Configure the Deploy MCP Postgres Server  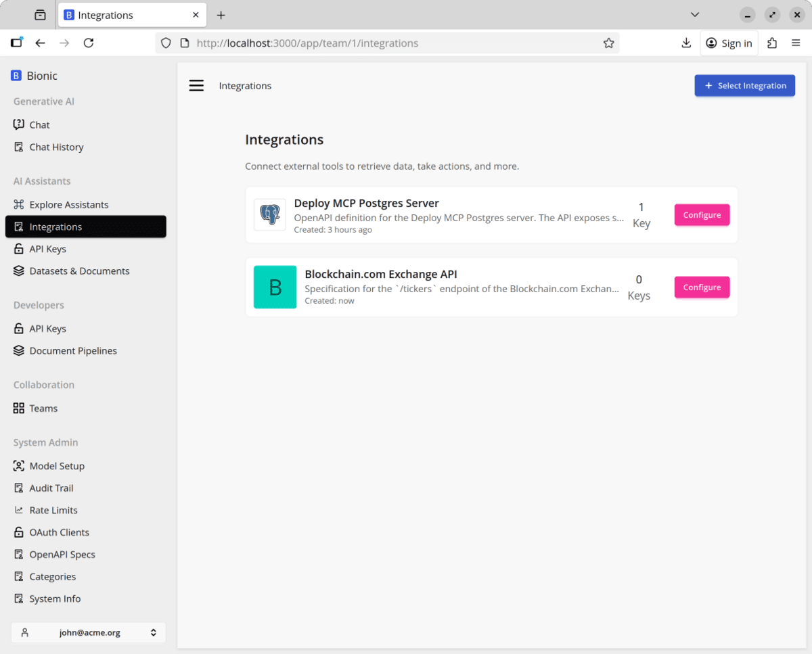click(702, 215)
